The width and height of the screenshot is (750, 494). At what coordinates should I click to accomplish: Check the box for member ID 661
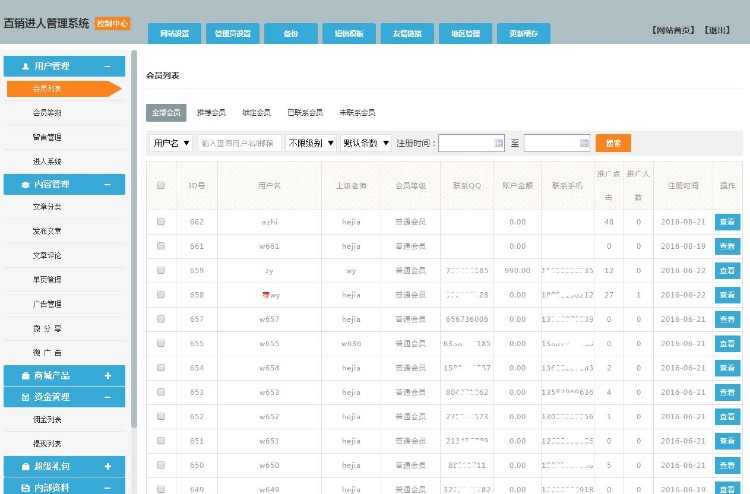(161, 246)
